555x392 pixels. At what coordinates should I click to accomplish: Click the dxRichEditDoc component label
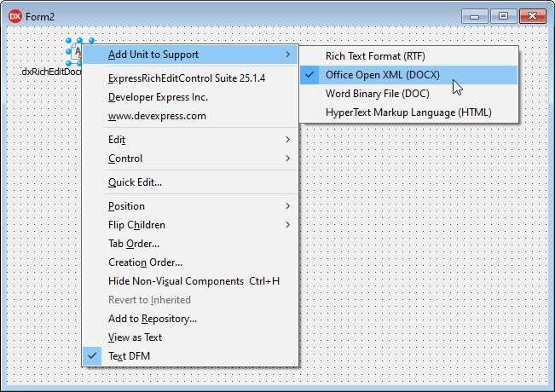51,72
